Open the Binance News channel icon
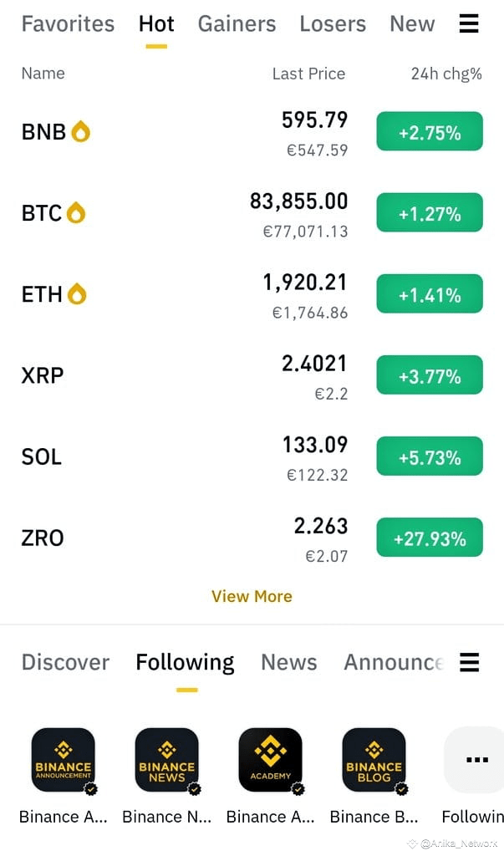This screenshot has height=856, width=504. pyautogui.click(x=166, y=760)
